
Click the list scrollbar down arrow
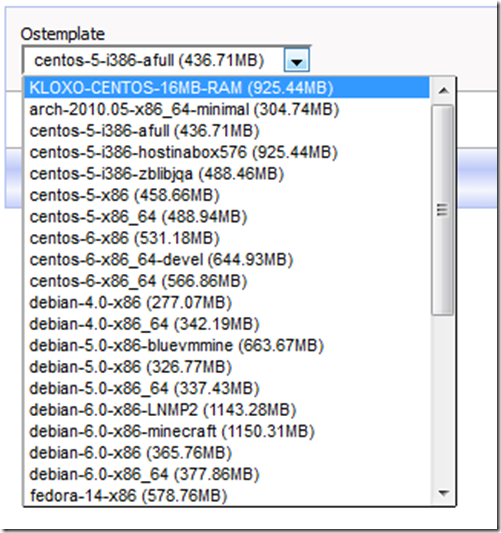(443, 493)
